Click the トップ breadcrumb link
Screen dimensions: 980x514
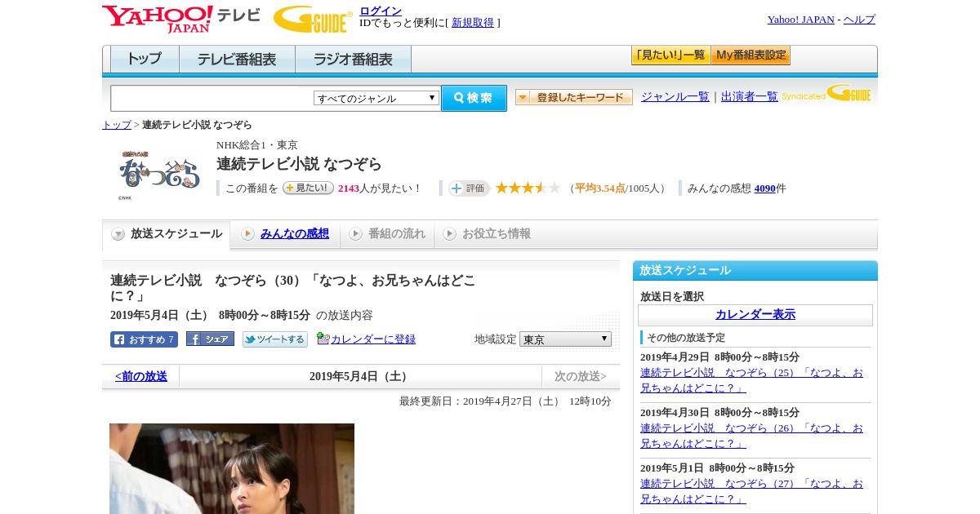(117, 125)
